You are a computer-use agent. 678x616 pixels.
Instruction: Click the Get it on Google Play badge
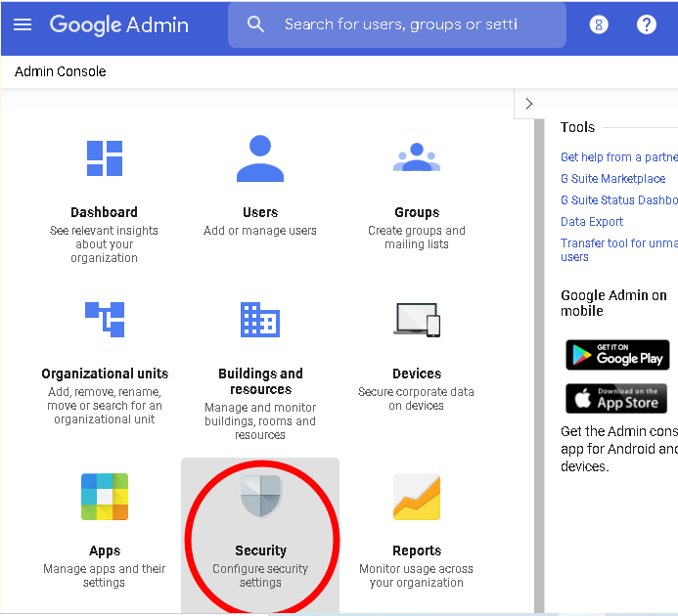(x=617, y=355)
